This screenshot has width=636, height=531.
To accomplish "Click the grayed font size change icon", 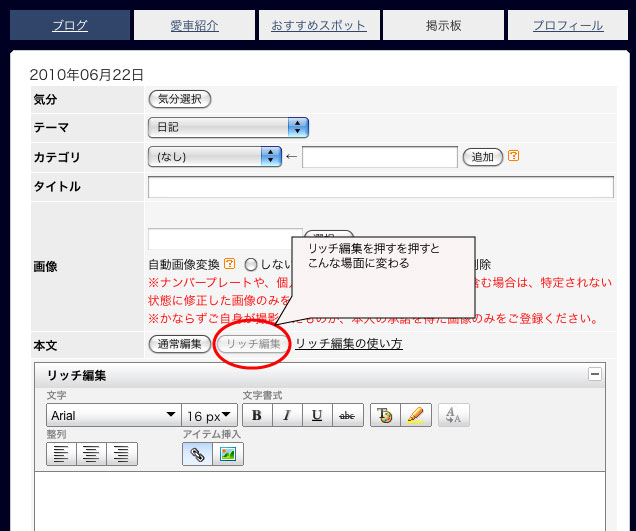I will [454, 415].
